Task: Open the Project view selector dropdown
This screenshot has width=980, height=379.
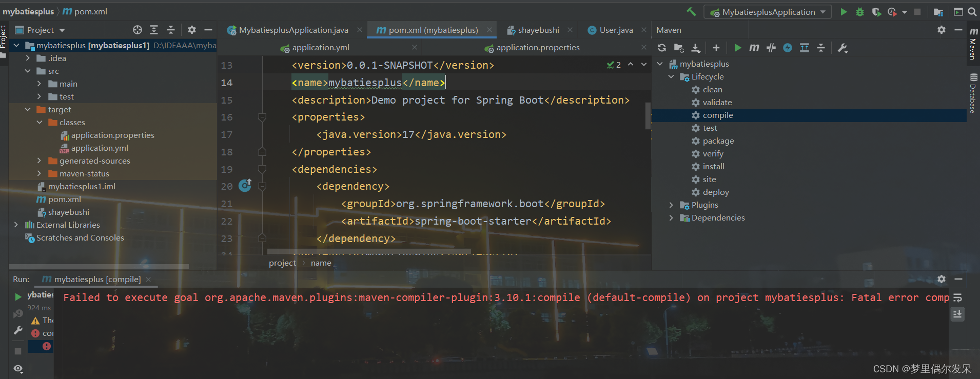Action: pyautogui.click(x=40, y=30)
